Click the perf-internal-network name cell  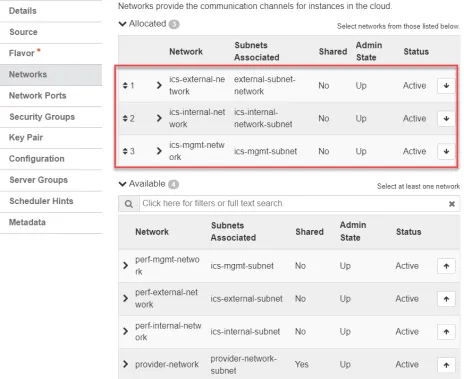click(x=168, y=331)
